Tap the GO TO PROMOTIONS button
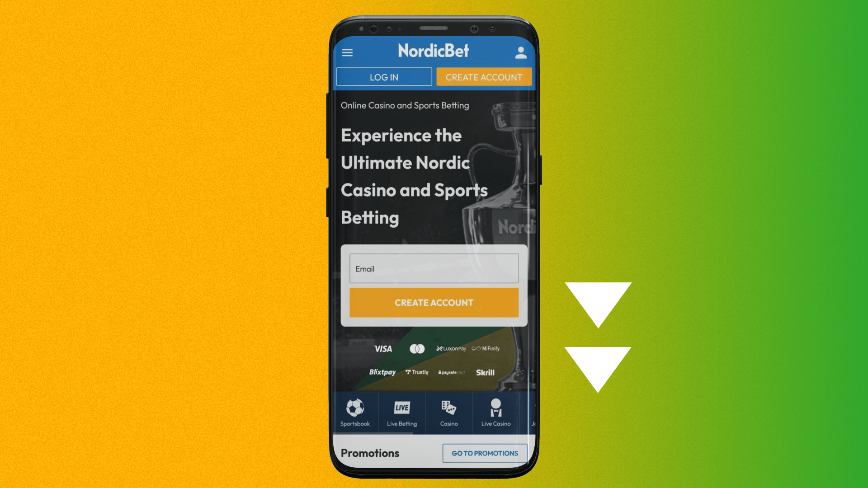 point(485,453)
